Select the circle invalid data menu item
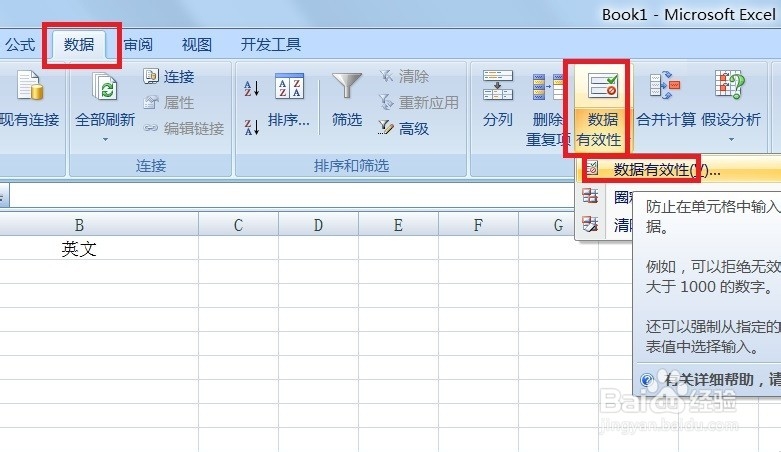Image resolution: width=781 pixels, height=452 pixels. point(606,197)
